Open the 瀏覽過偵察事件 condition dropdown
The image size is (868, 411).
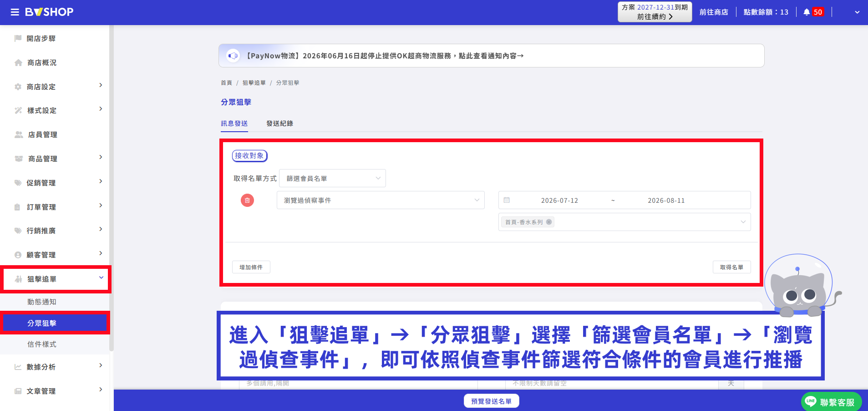click(x=381, y=200)
